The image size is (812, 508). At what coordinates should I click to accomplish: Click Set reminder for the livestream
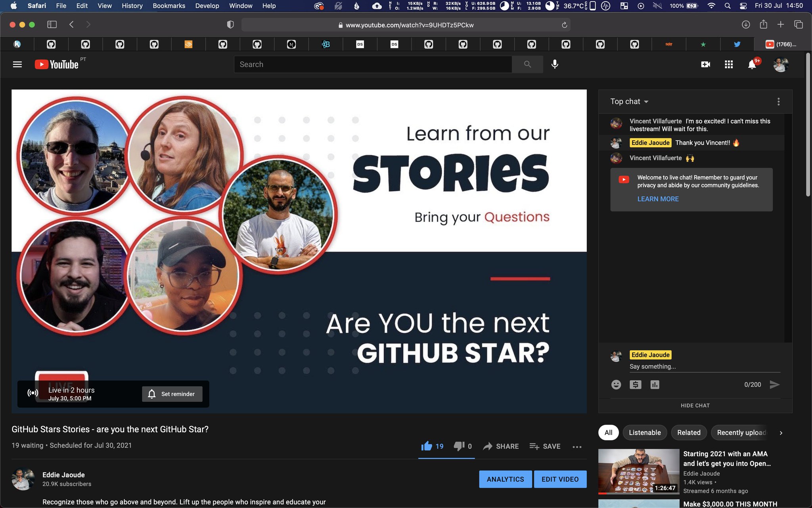[172, 394]
